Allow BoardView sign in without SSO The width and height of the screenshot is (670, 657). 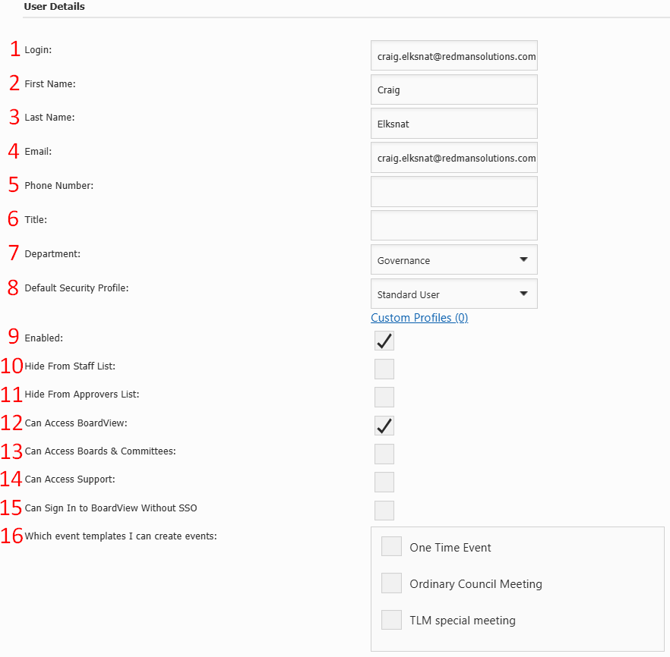coord(384,510)
